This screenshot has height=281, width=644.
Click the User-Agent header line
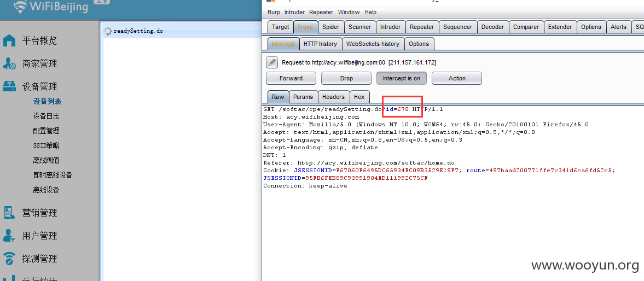click(426, 124)
